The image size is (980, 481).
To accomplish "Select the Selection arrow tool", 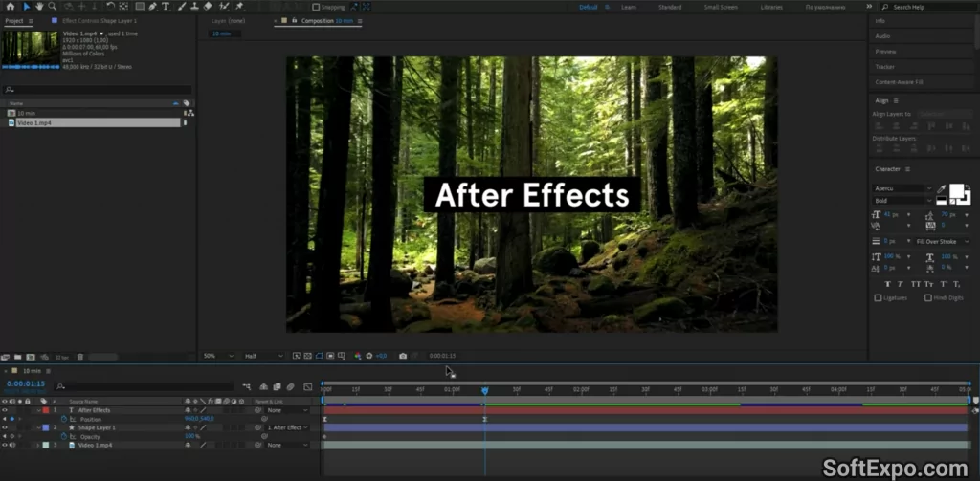I will 26,7.
